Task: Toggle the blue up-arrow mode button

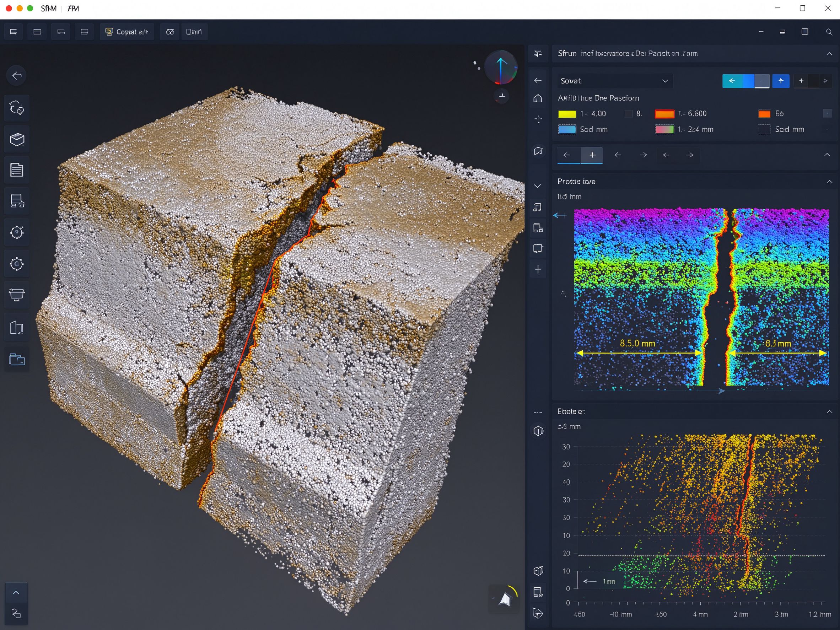Action: point(781,81)
